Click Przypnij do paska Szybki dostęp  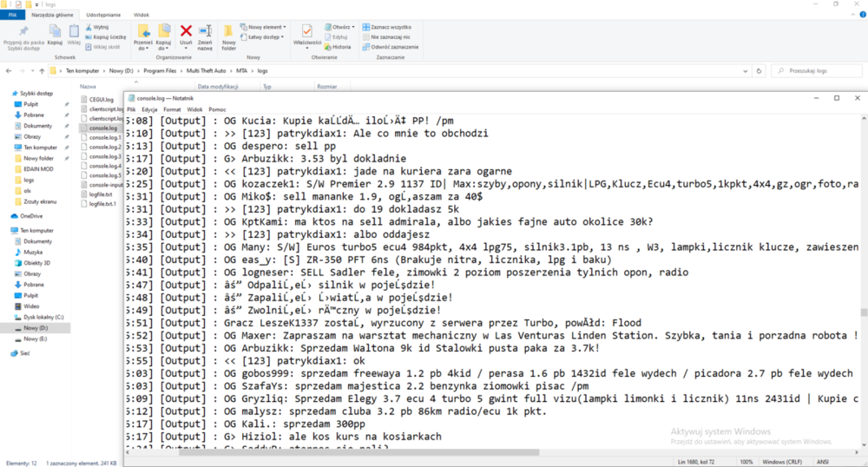(x=23, y=37)
